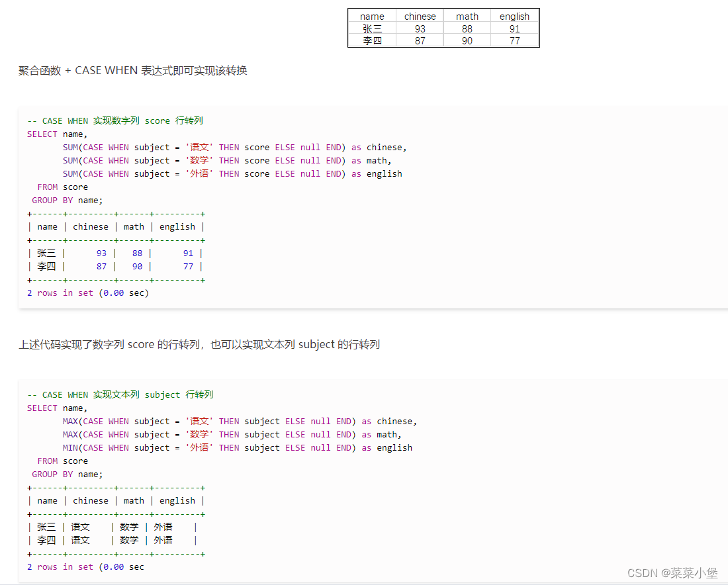The height and width of the screenshot is (585, 728).
Task: Click 'GROUP BY name;' in the SUM query block
Action: pyautogui.click(x=68, y=201)
